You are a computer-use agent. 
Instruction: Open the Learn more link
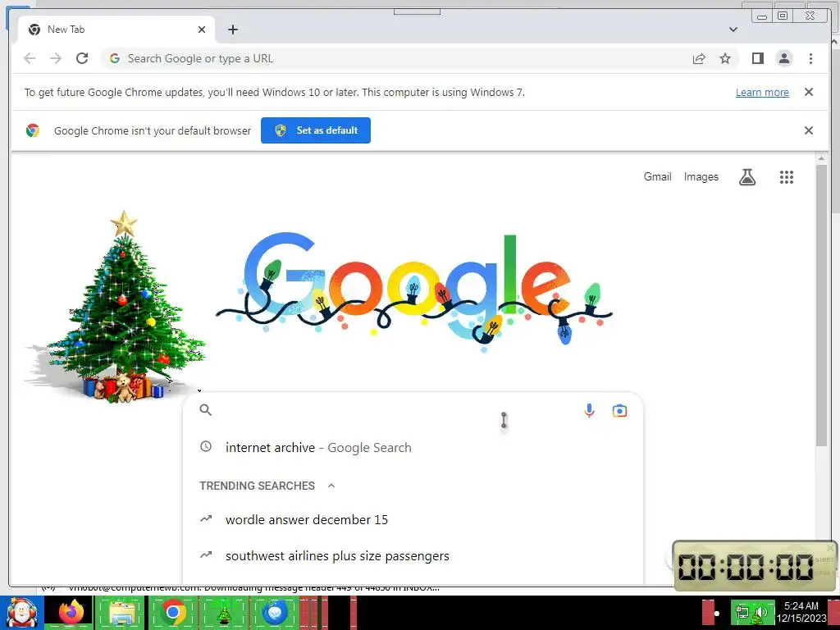coord(762,92)
